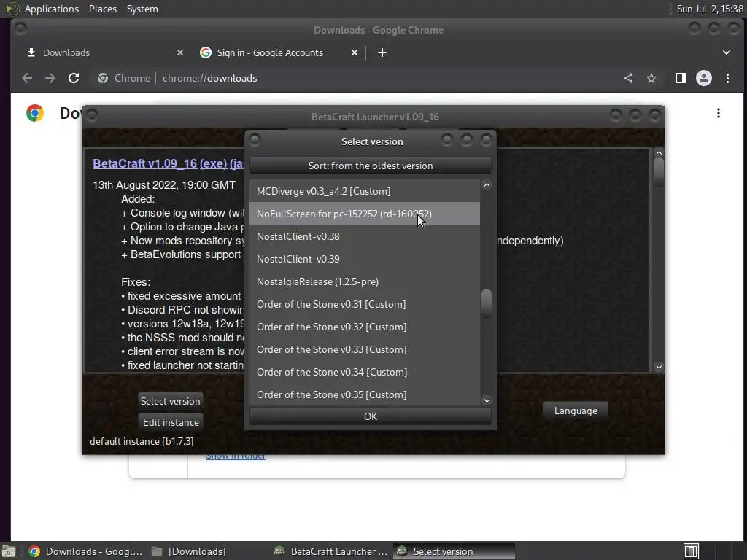Click the chrome://downloads URL field
The width and height of the screenshot is (747, 560).
pos(209,78)
